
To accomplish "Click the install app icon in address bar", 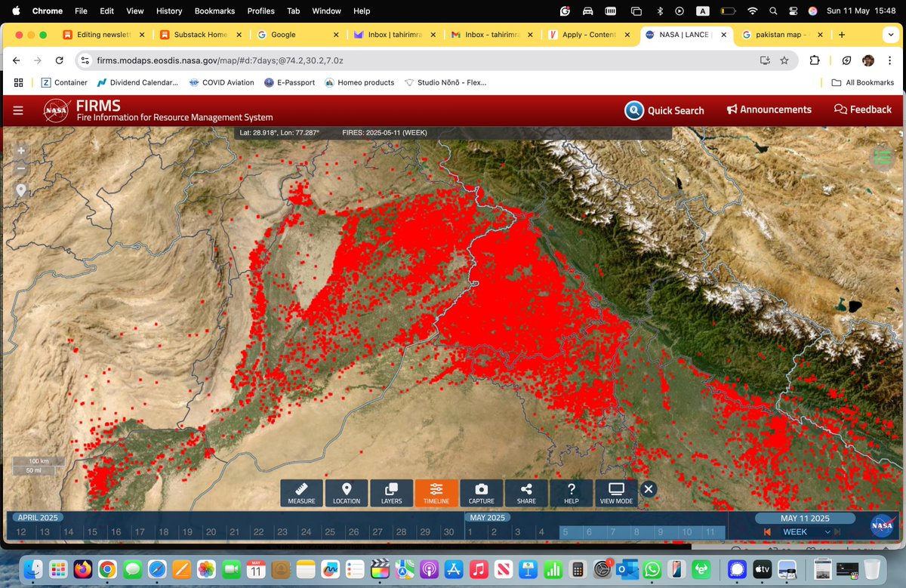I will point(765,60).
